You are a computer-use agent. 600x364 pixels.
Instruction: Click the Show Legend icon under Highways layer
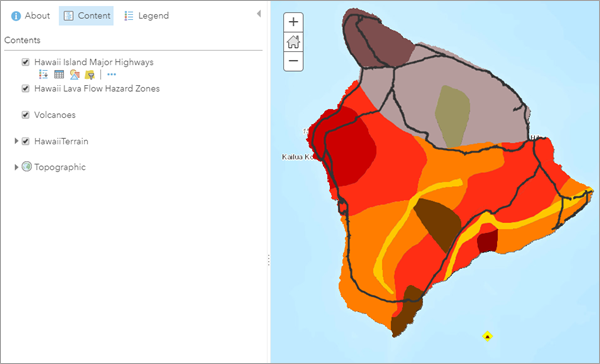pos(43,74)
